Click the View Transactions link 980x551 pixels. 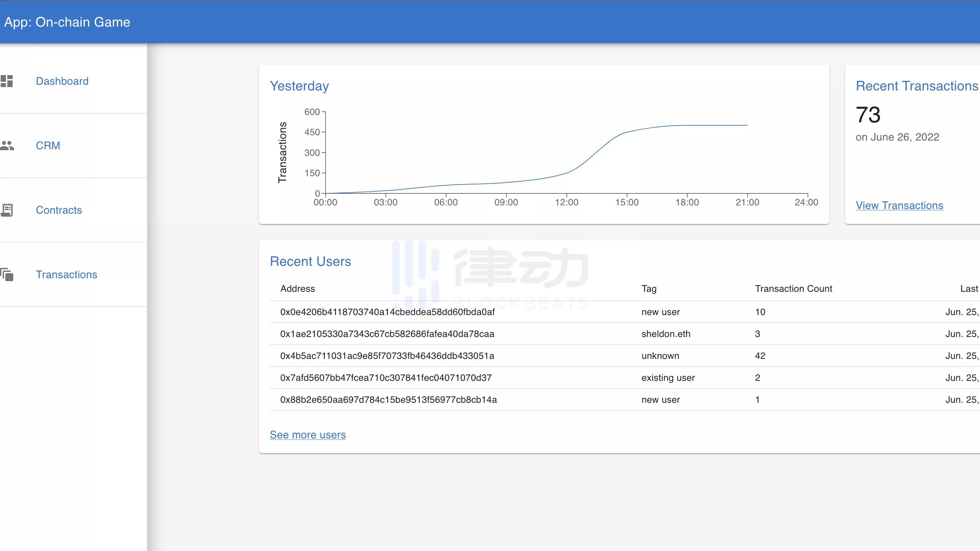[x=899, y=205]
